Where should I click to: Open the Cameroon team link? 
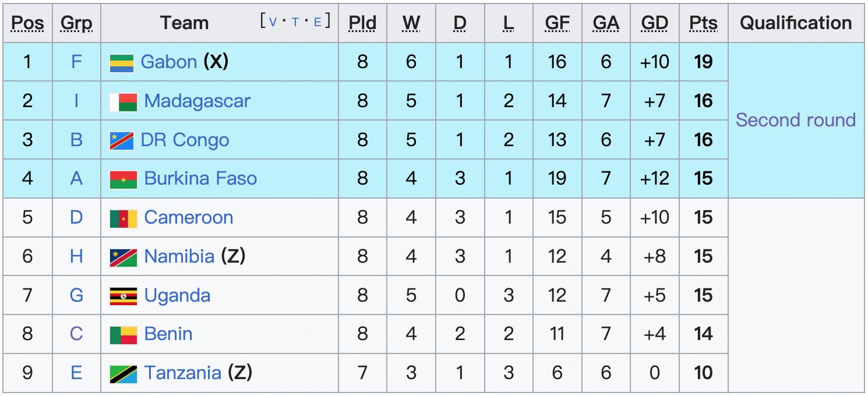[x=188, y=217]
